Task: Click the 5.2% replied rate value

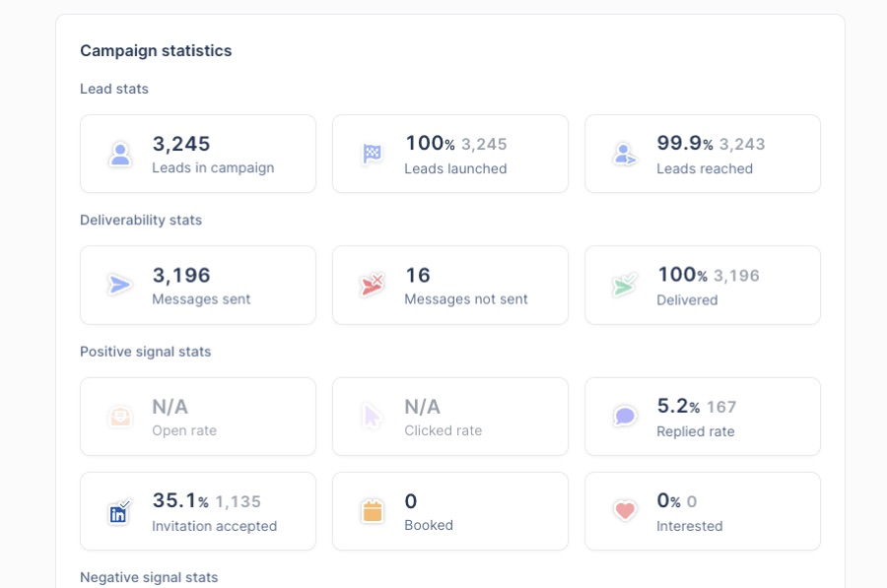Action: pos(678,406)
